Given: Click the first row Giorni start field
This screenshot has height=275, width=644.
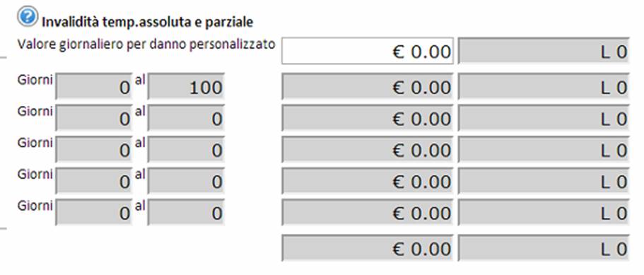Looking at the screenshot, I should [93, 87].
